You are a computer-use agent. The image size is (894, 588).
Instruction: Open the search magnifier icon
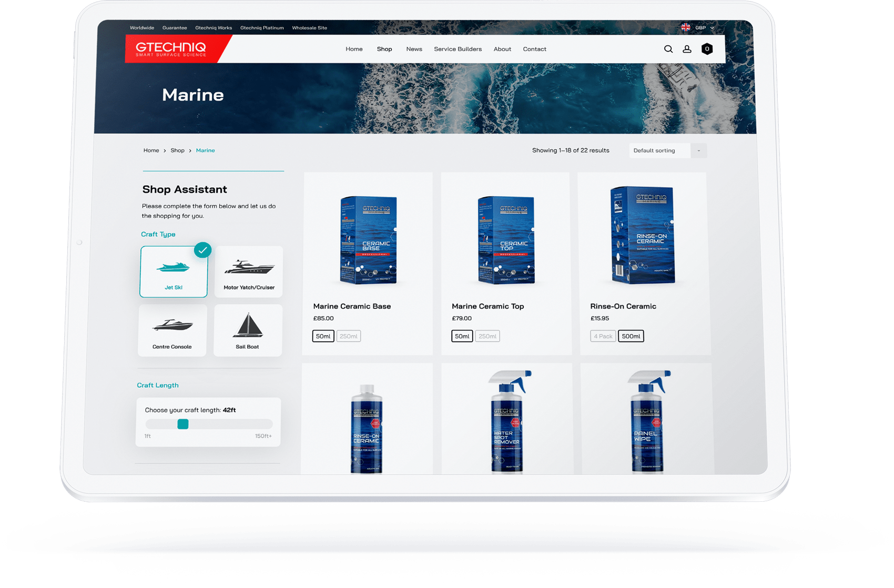[x=668, y=49]
